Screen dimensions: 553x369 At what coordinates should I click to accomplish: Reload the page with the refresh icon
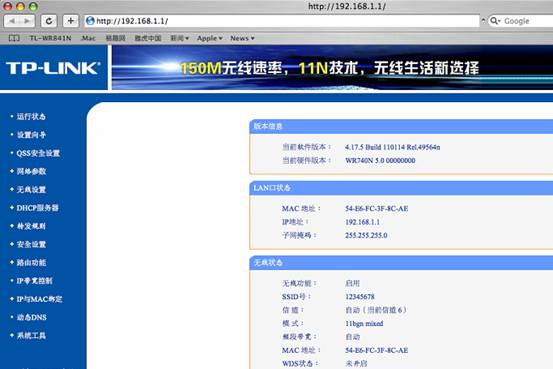tap(49, 21)
